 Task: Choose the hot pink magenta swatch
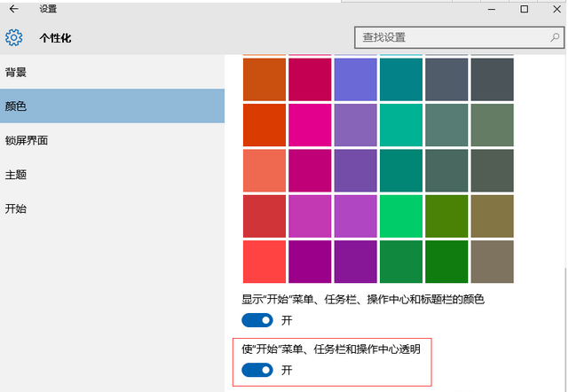coord(310,125)
